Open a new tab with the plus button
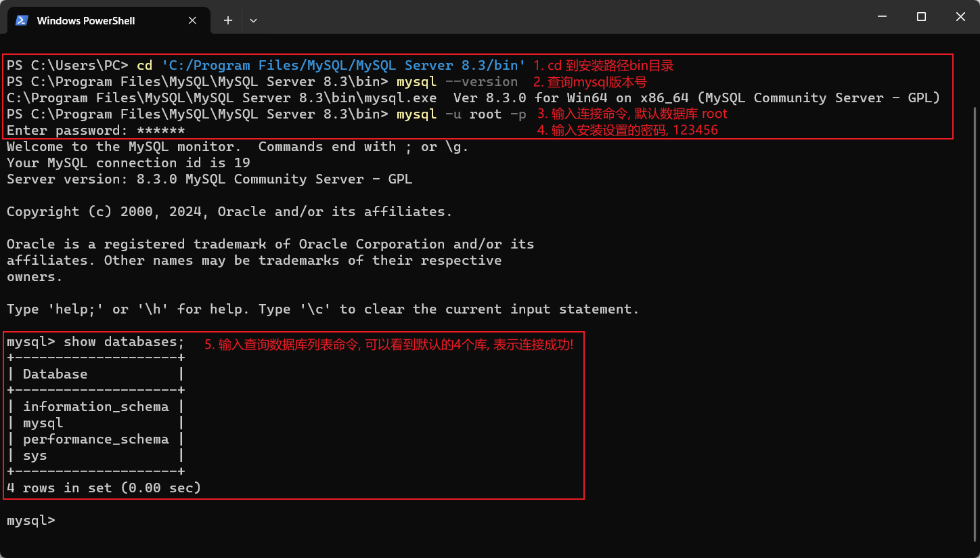 (228, 20)
